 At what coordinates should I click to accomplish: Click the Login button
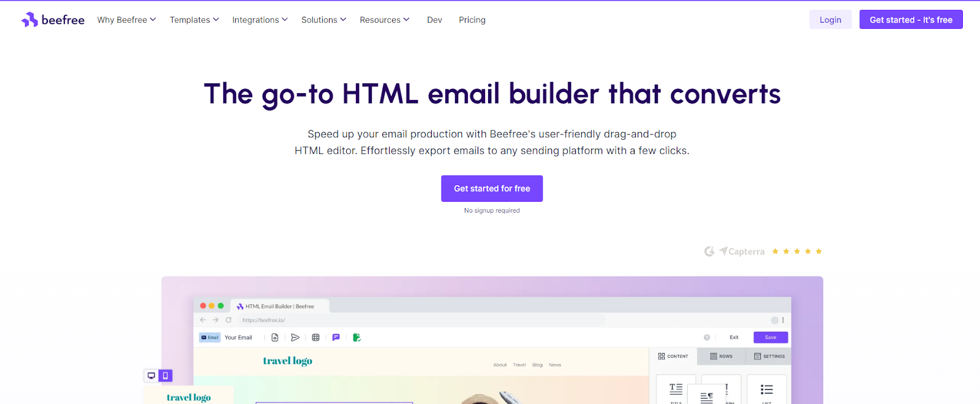click(x=830, y=20)
